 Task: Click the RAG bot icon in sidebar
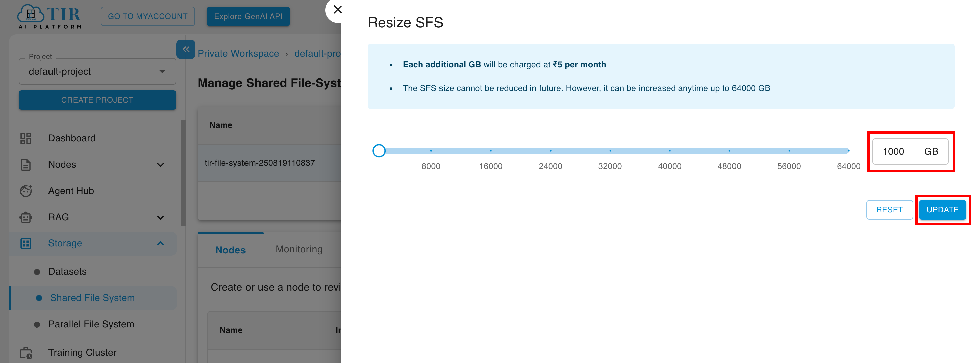pos(25,217)
